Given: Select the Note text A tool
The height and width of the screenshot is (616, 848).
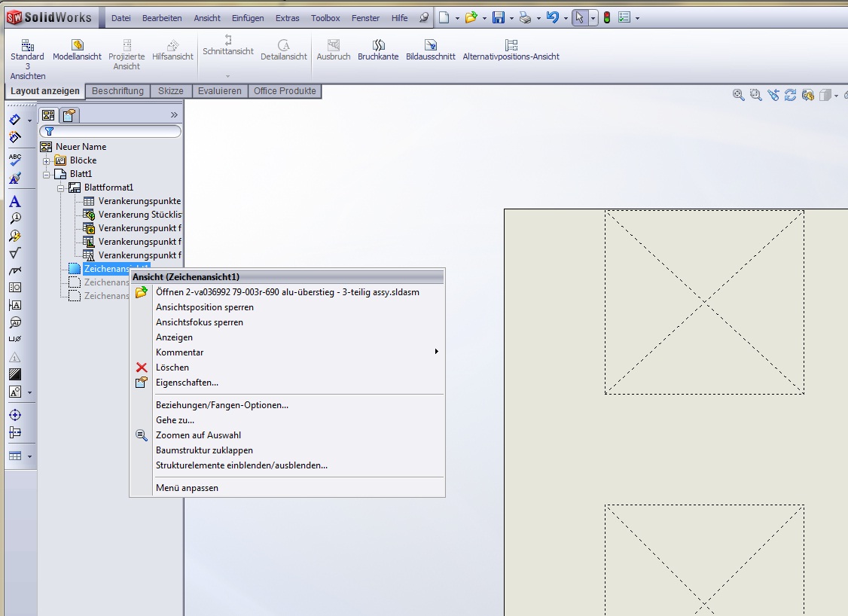Looking at the screenshot, I should point(15,202).
